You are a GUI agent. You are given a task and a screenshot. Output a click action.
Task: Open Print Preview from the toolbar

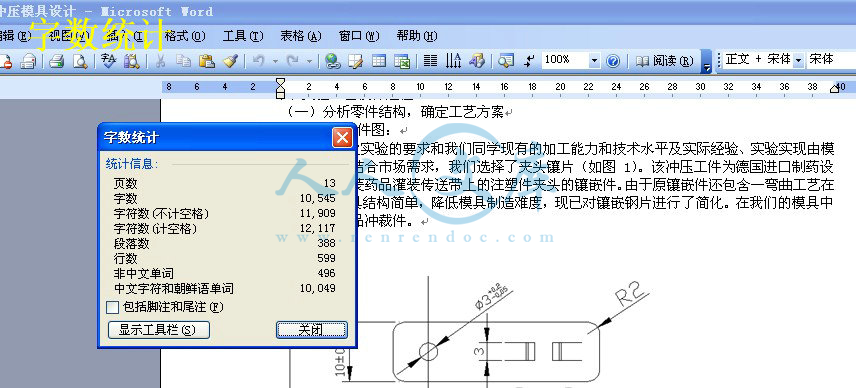[80, 61]
